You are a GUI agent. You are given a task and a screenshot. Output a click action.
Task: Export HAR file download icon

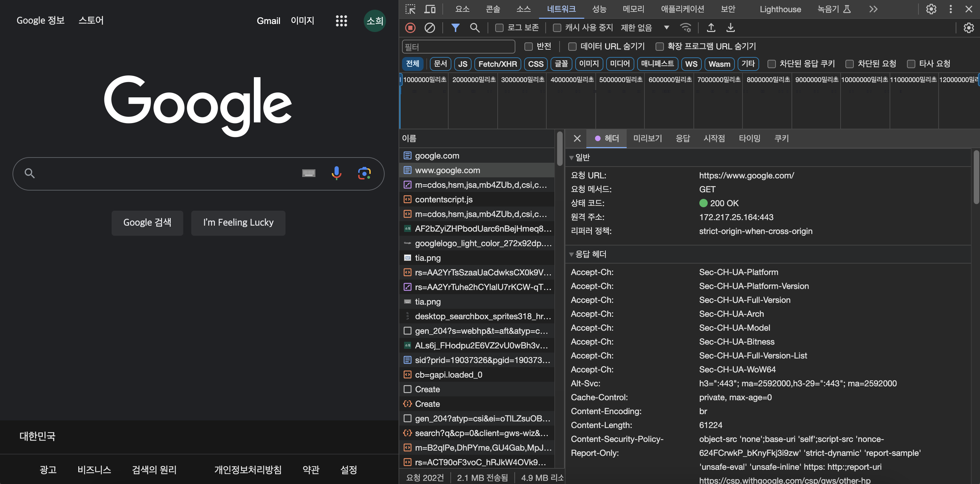(730, 28)
